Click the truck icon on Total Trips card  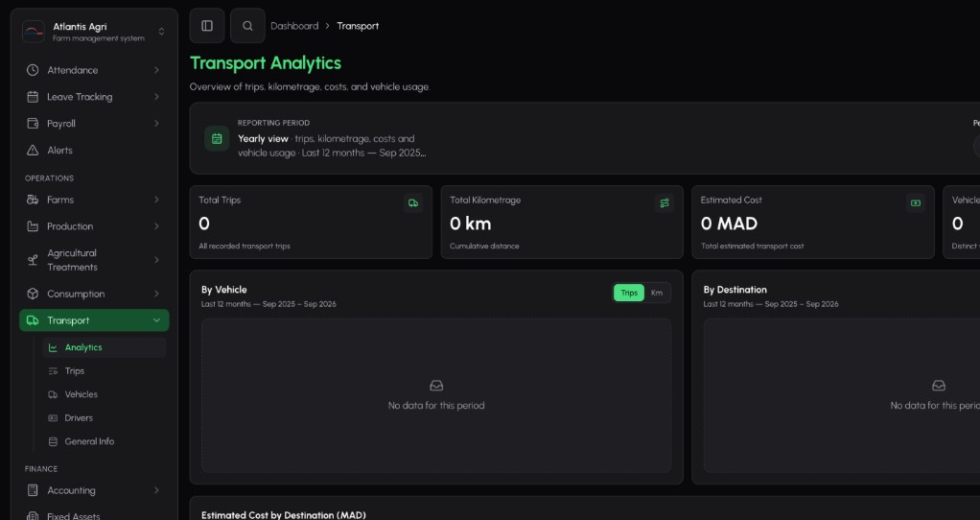413,203
